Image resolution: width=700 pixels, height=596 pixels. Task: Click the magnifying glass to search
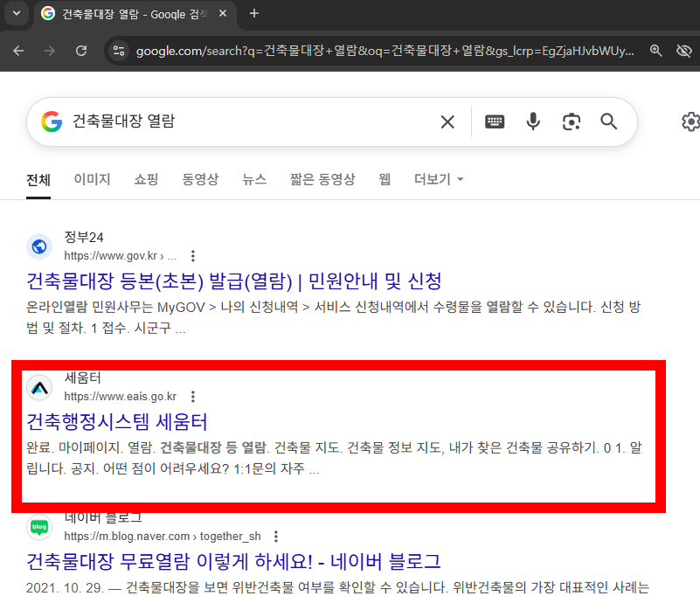(608, 121)
